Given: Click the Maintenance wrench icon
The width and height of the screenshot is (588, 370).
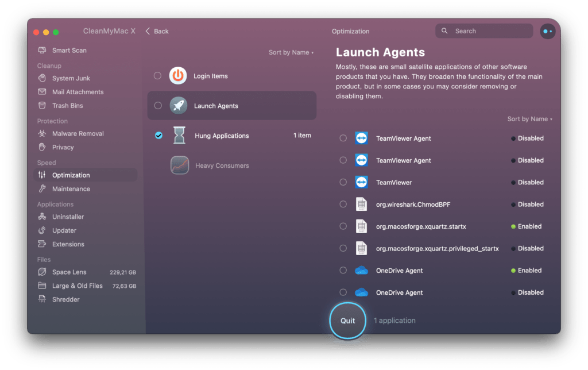Looking at the screenshot, I should tap(42, 189).
